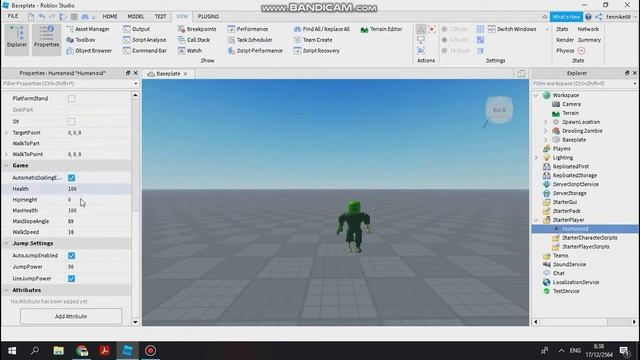Switch to the HOME ribbon tab
Image resolution: width=640 pixels, height=360 pixels.
point(110,16)
